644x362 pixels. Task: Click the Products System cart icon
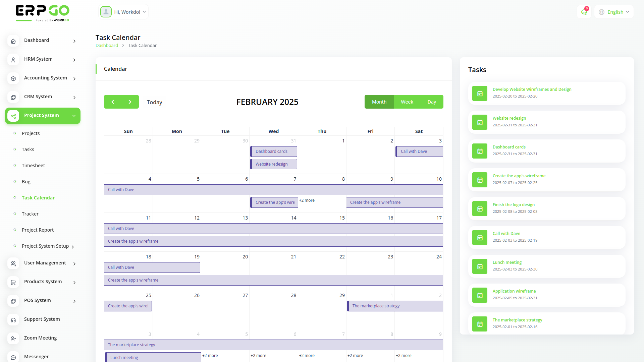click(x=13, y=282)
